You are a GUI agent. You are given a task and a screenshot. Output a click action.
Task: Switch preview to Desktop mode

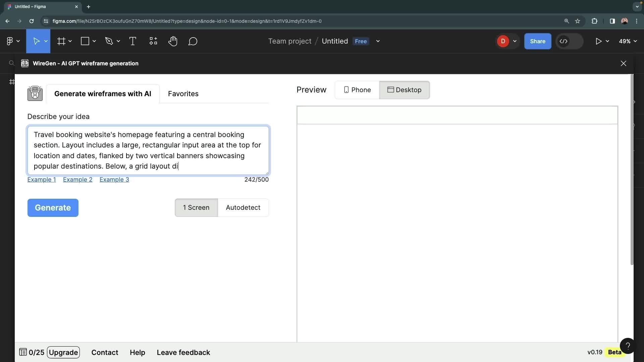[405, 90]
